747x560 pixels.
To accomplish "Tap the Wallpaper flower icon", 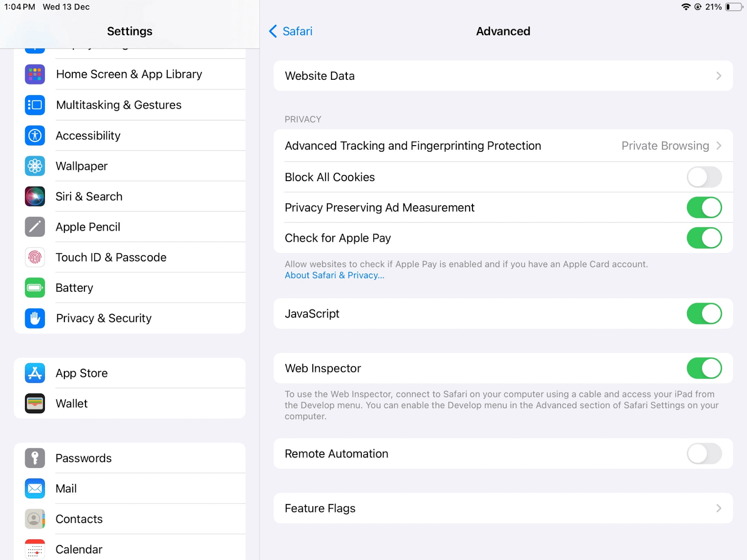I will click(35, 166).
